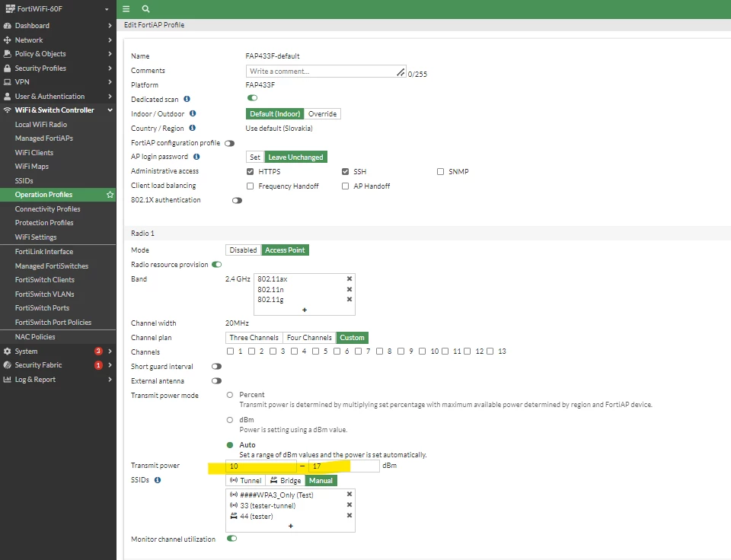The image size is (731, 560).
Task: Expand the VPN menu chevron
Action: [110, 81]
